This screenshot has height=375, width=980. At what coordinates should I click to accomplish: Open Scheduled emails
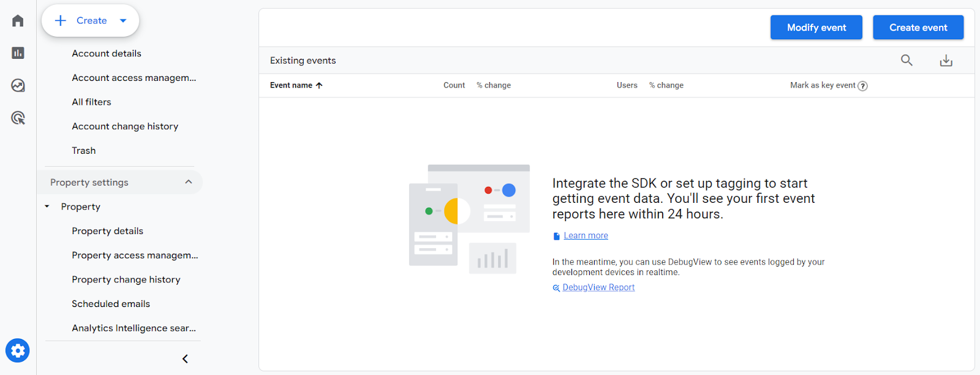(111, 304)
